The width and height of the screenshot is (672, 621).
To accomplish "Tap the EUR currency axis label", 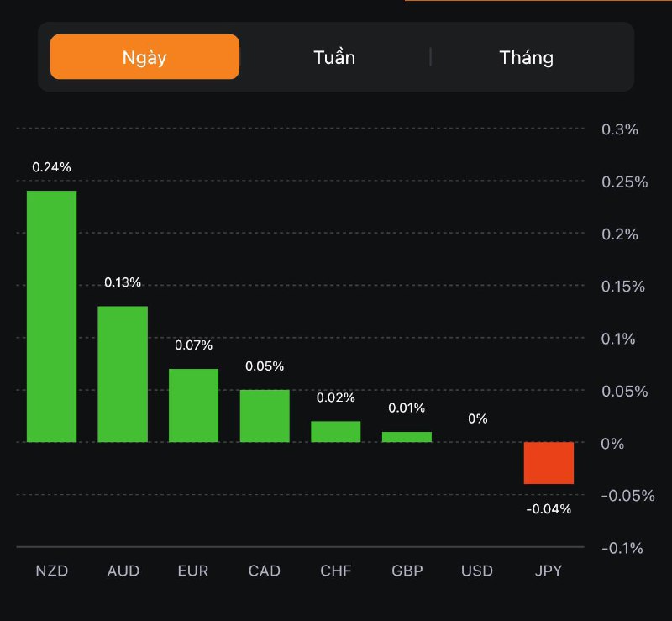I will pyautogui.click(x=193, y=571).
